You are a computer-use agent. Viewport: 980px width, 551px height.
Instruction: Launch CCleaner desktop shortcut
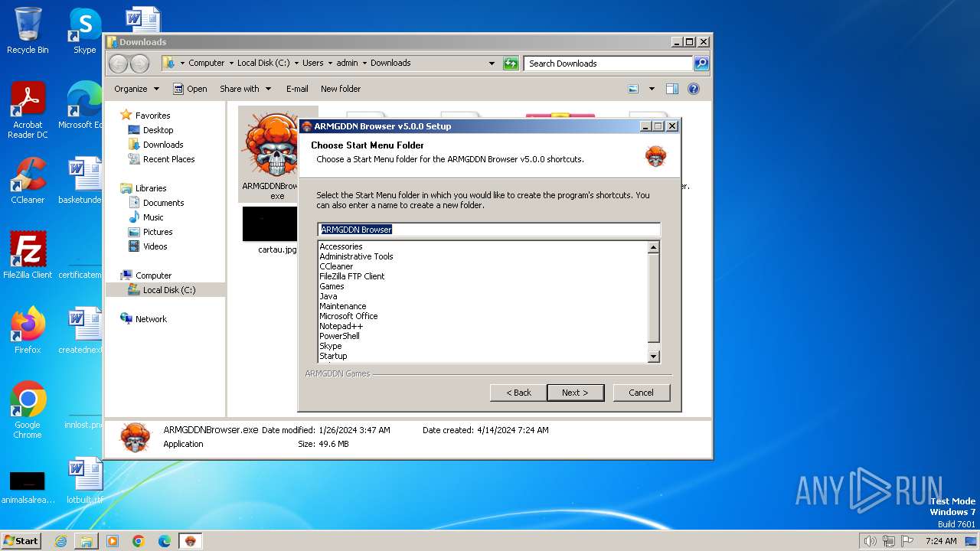click(28, 181)
